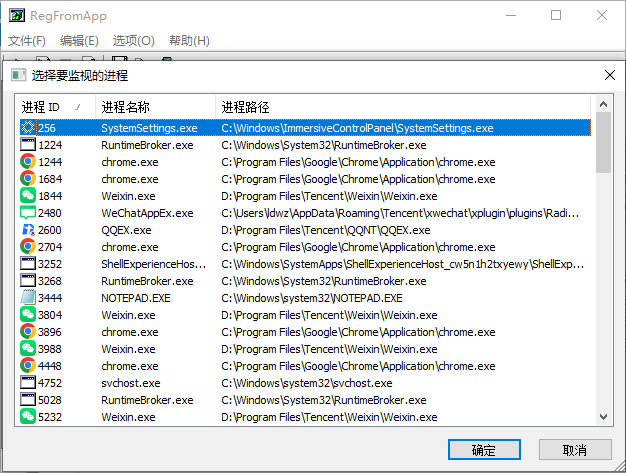Confirm selection with the 确定 button
The image size is (626, 473).
coord(484,450)
